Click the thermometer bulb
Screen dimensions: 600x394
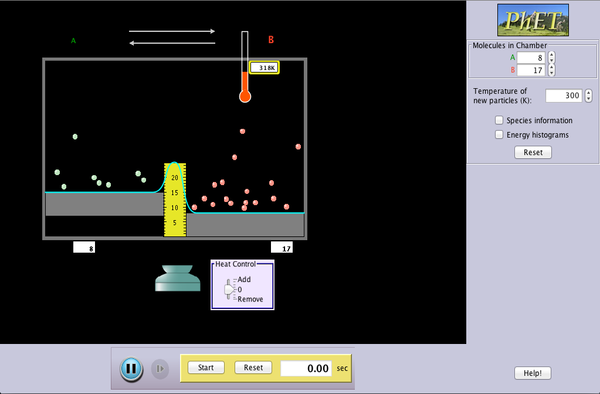(x=245, y=96)
